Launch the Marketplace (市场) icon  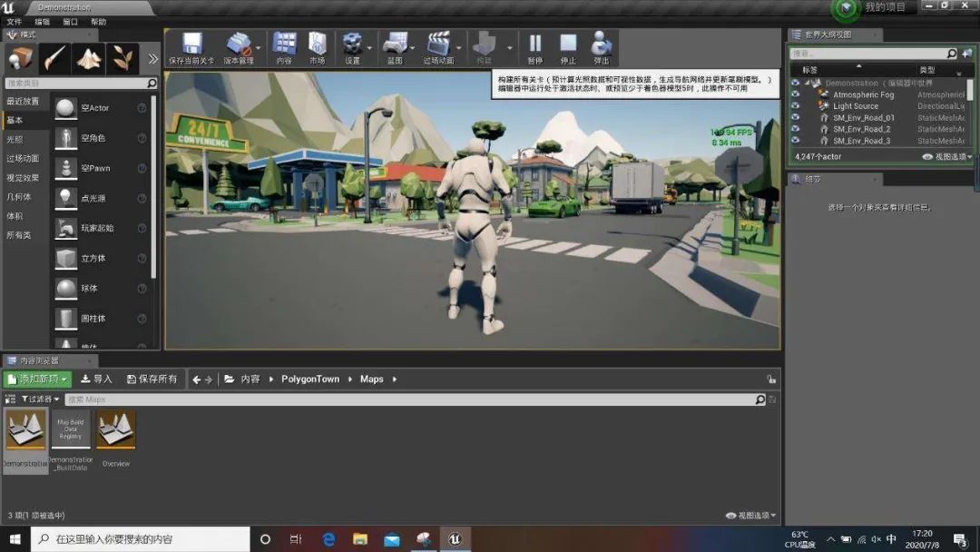tap(318, 48)
